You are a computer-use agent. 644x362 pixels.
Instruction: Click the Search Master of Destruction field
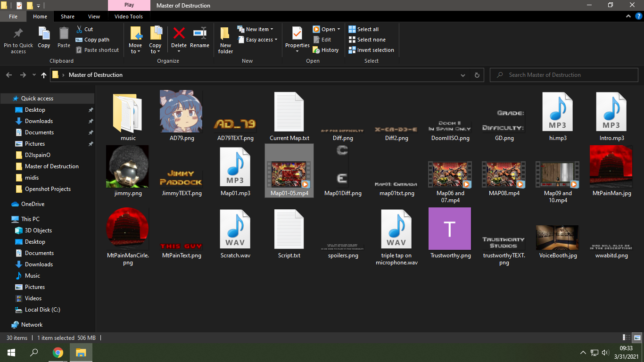[x=564, y=75]
